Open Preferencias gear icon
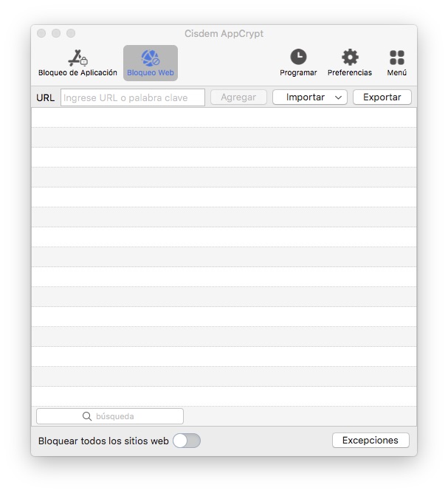 coord(350,58)
